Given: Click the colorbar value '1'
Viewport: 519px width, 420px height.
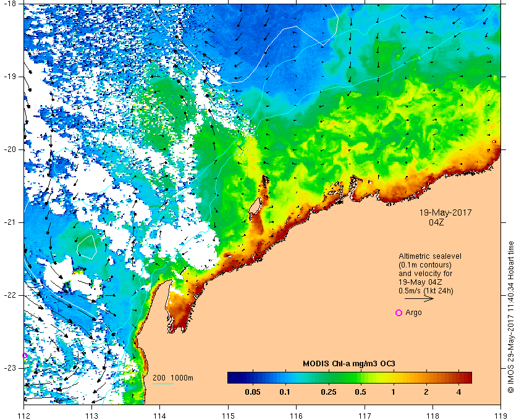Looking at the screenshot, I should (x=393, y=392).
